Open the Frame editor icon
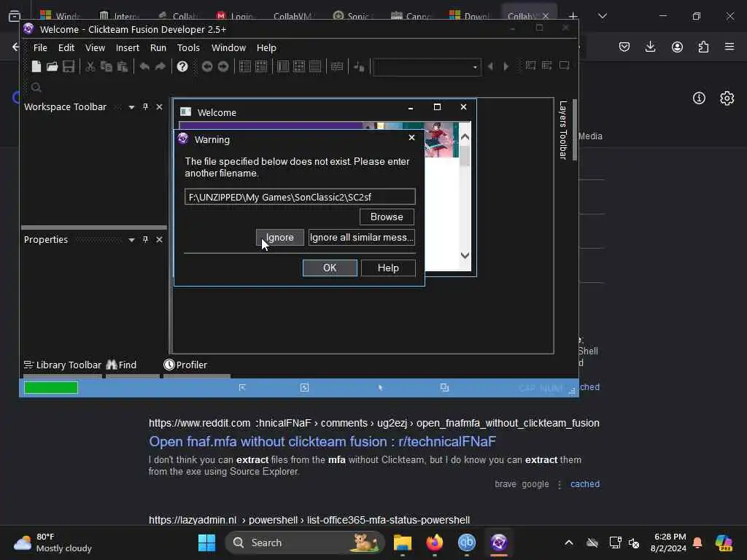Screen dimensions: 747x560 point(261,66)
